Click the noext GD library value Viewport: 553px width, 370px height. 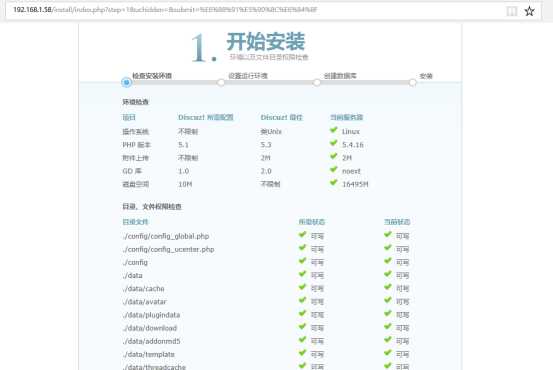[x=351, y=171]
